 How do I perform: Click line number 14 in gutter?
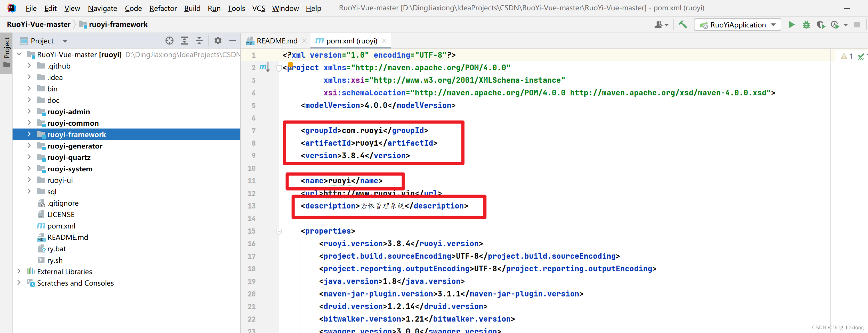[x=251, y=219]
